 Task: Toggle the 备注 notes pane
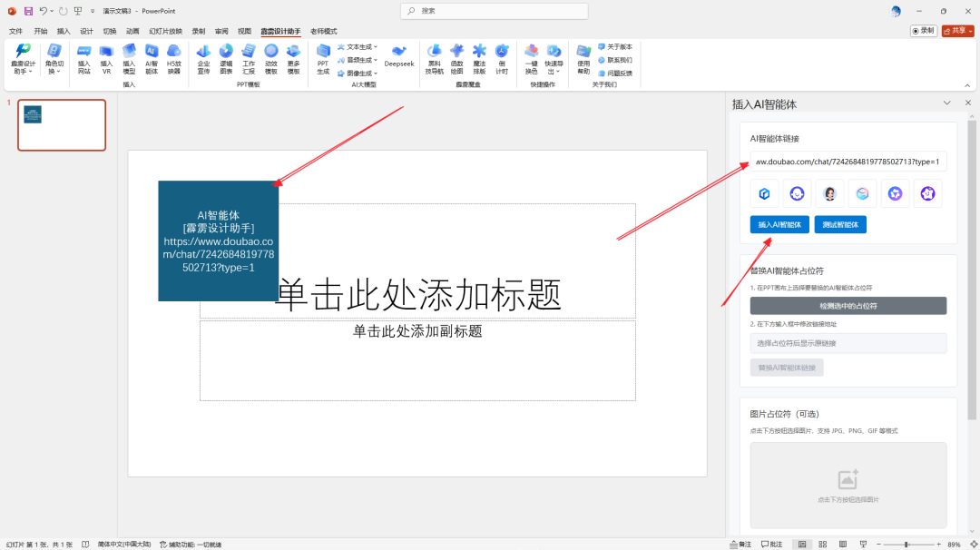[x=740, y=545]
